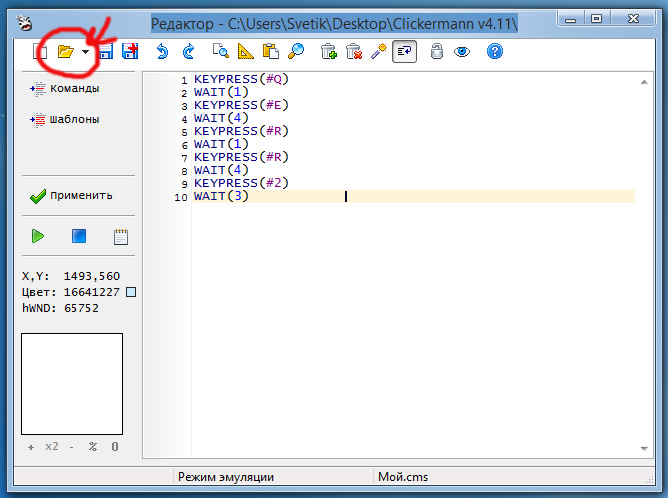Click the editor scroll down arrow
This screenshot has height=498, width=668.
644,449
